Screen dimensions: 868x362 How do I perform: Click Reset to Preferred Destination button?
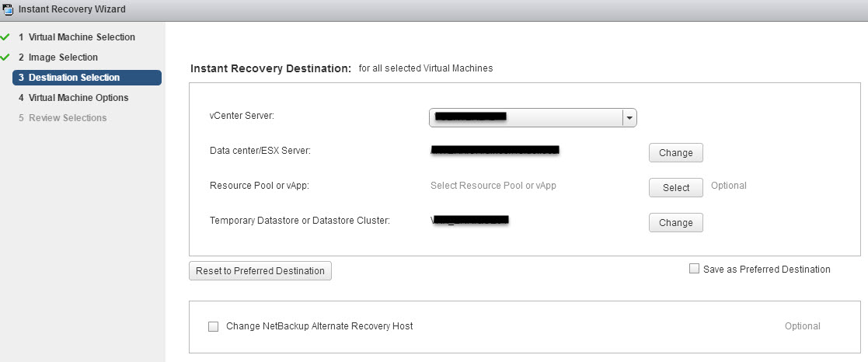point(260,270)
